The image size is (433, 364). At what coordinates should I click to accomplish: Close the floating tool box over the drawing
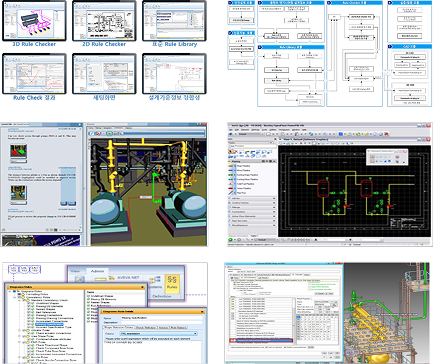pos(405,151)
